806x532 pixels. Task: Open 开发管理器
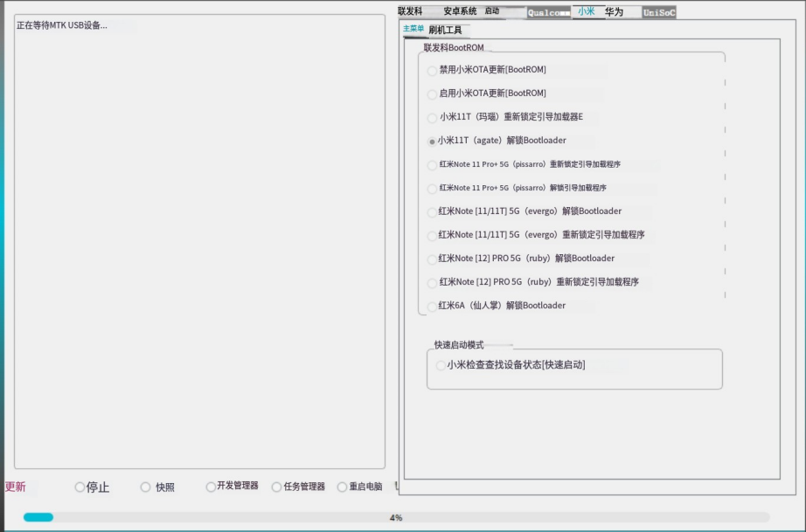(232, 487)
